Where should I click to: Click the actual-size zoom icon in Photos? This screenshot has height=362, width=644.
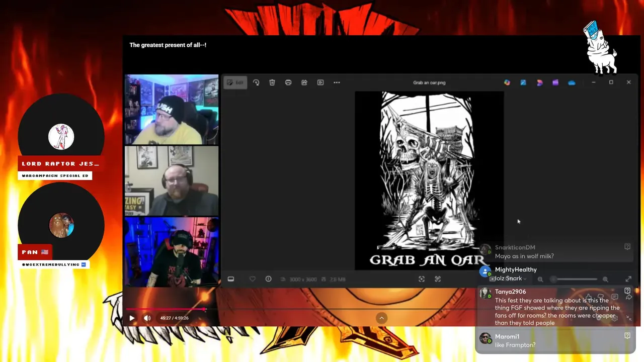coord(438,279)
